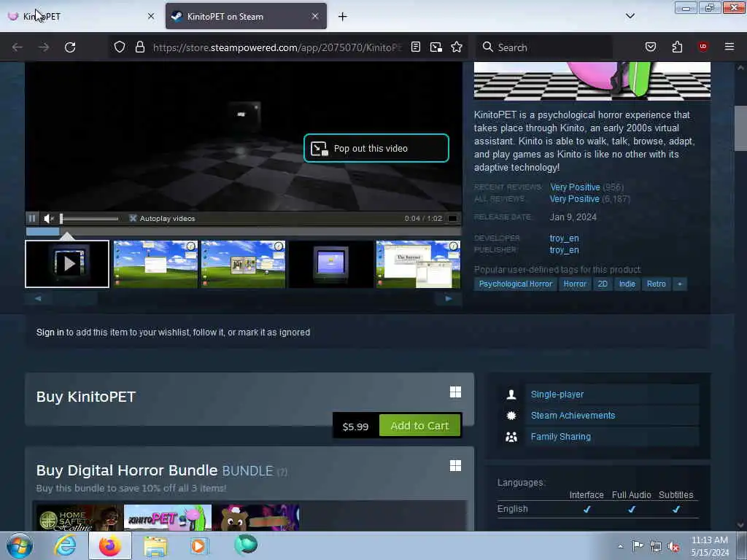Viewport: 747px width, 560px height.
Task: Click the video progress bar
Action: point(243,231)
